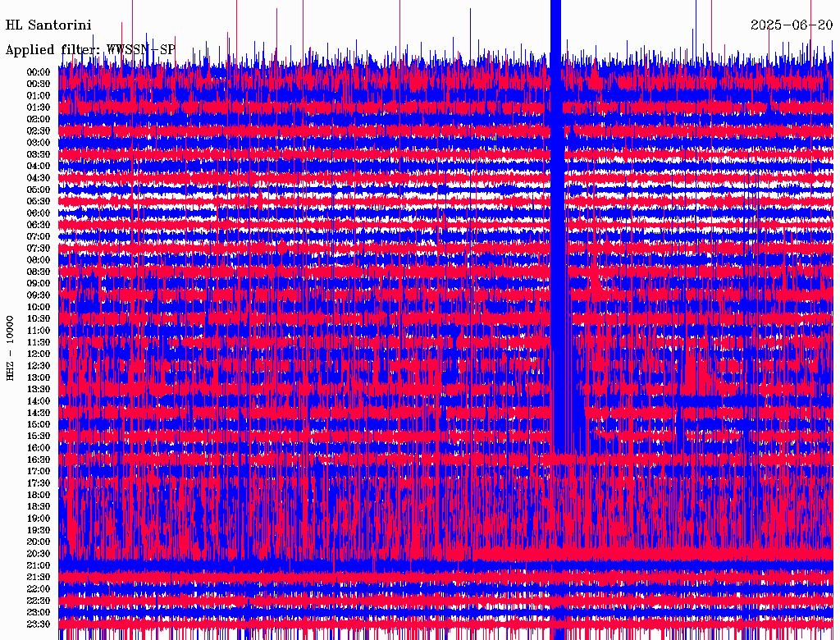Click the HHZ - 10000 axis label
Image resolution: width=840 pixels, height=640 pixels.
point(10,349)
